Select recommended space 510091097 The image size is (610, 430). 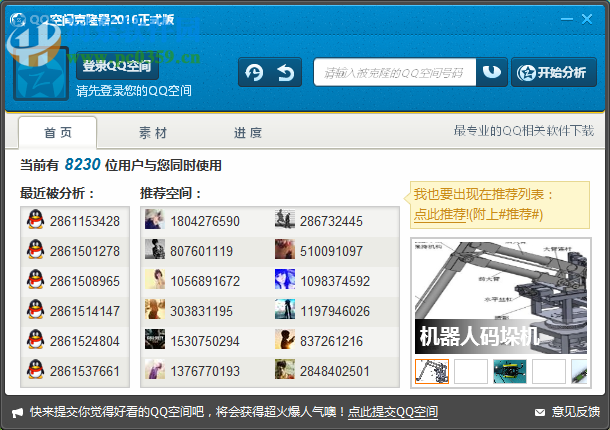coord(331,251)
